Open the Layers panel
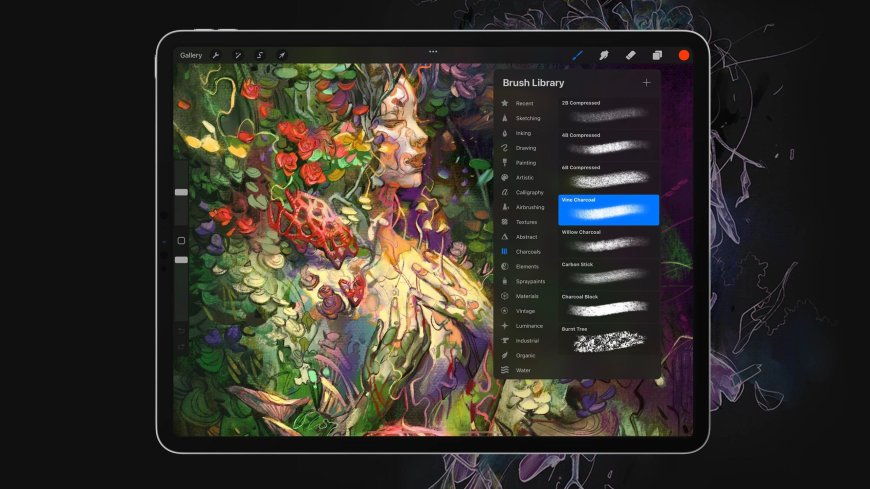This screenshot has width=870, height=489. 657,55
